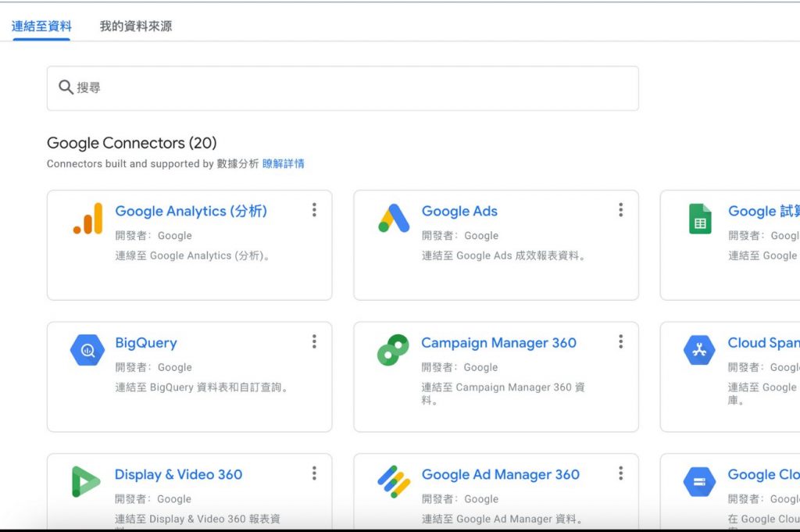Image resolution: width=800 pixels, height=532 pixels.
Task: Click the Google Cloud Storage hexagon icon
Action: (x=699, y=481)
